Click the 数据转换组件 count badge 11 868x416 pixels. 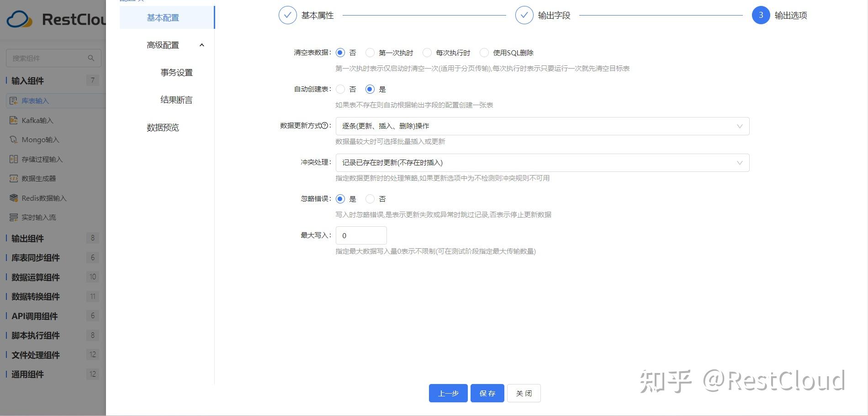[93, 296]
